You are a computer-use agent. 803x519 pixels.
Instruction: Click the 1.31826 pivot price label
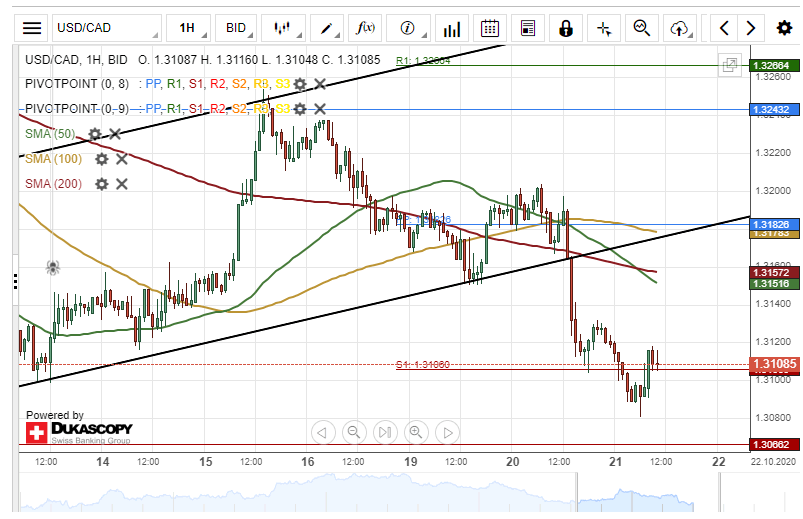774,224
